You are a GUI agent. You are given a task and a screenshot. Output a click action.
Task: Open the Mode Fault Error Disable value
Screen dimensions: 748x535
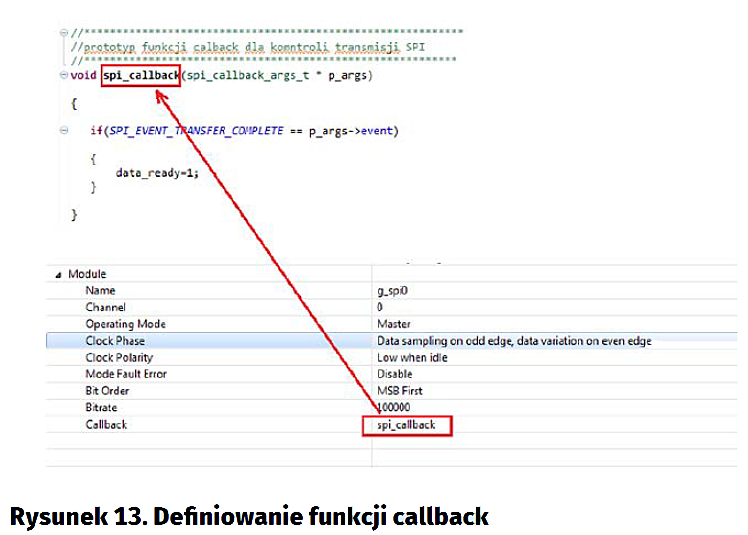click(x=395, y=374)
